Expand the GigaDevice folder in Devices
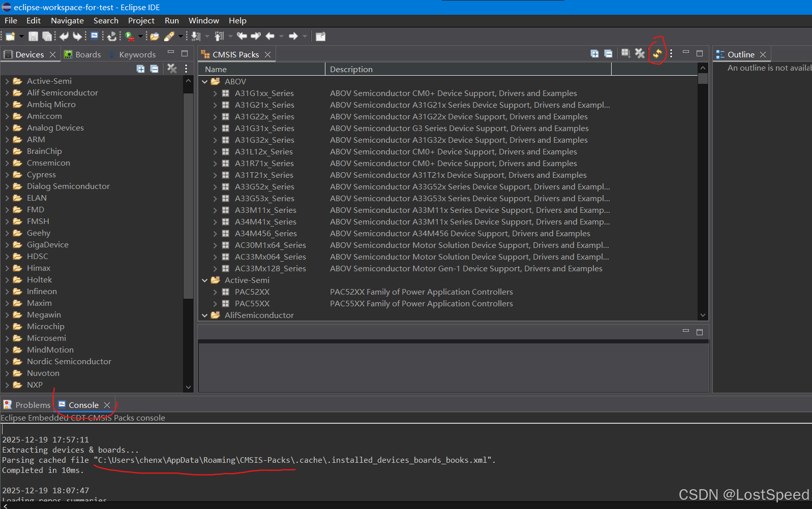Image resolution: width=812 pixels, height=509 pixels. (x=7, y=244)
